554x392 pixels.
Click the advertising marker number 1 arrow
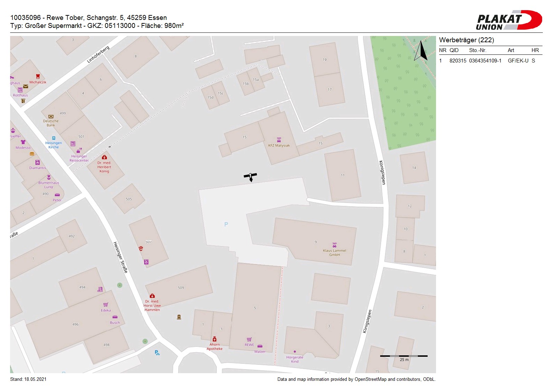[x=250, y=177]
